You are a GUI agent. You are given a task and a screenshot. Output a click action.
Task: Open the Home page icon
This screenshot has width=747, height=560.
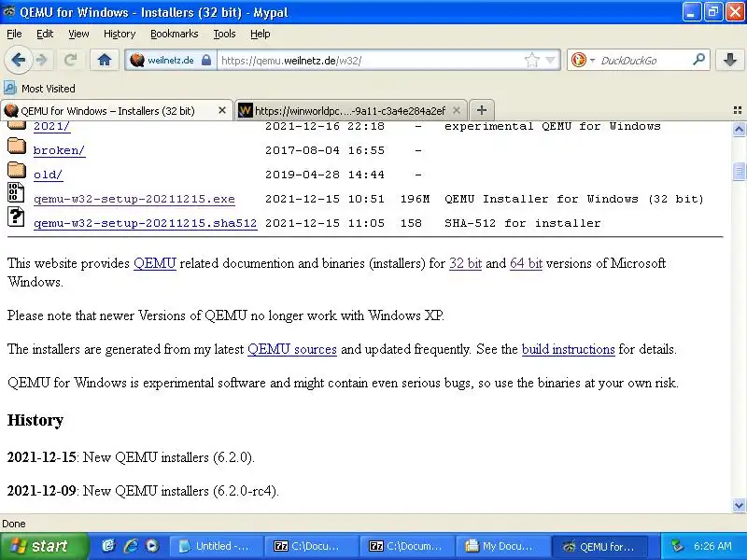105,60
